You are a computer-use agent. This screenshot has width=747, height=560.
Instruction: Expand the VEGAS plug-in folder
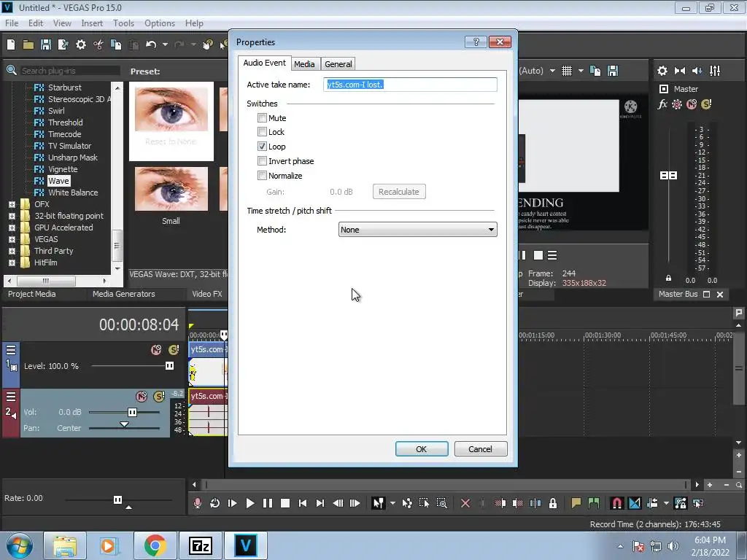(12, 239)
